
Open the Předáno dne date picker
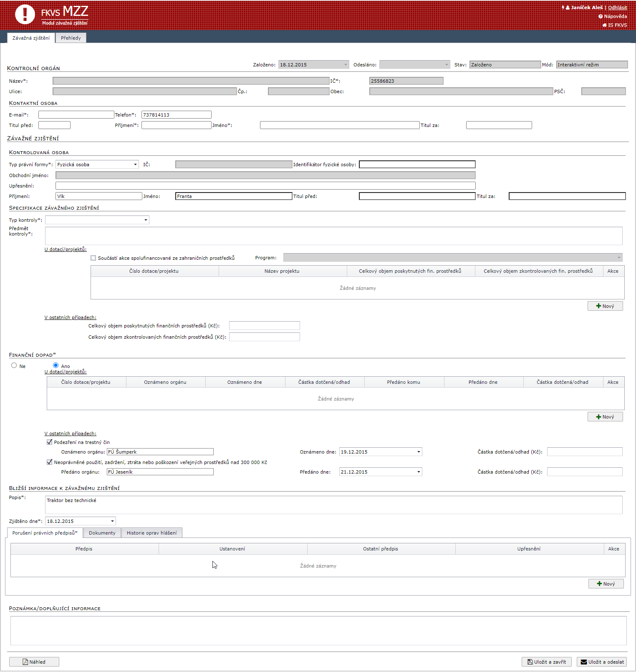click(x=419, y=472)
